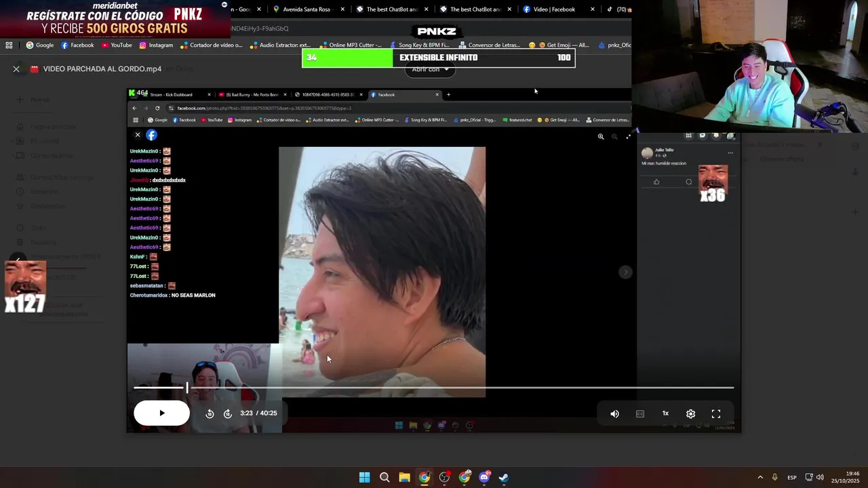This screenshot has height=488, width=868.
Task: Zoom in on the Facebook photo
Action: [601, 137]
